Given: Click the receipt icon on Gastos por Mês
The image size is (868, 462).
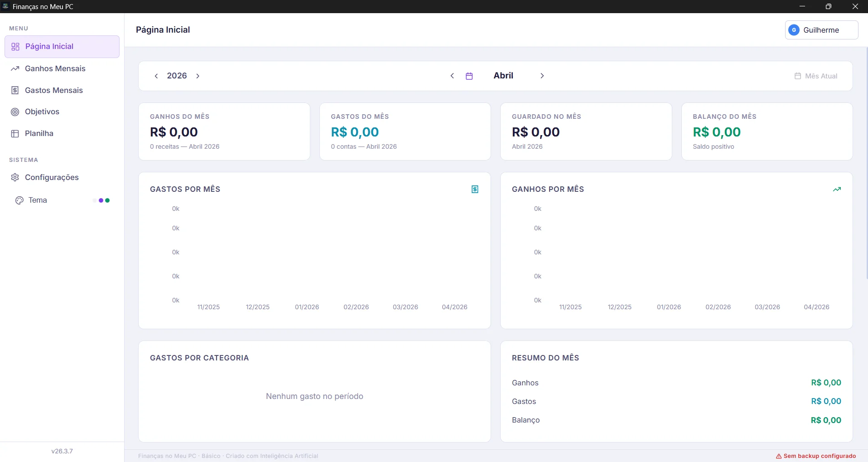Looking at the screenshot, I should point(474,189).
